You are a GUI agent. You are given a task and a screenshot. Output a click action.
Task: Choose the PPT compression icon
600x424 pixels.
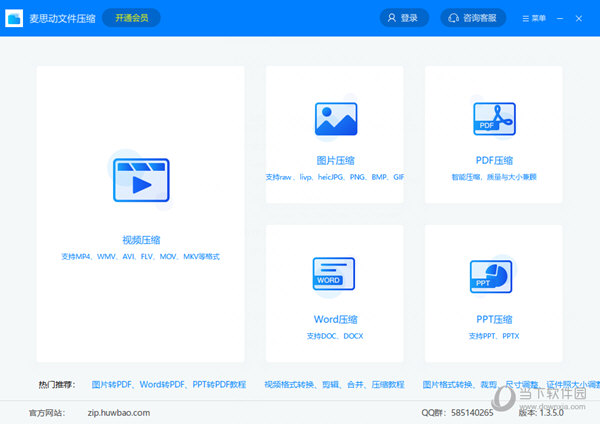491,276
